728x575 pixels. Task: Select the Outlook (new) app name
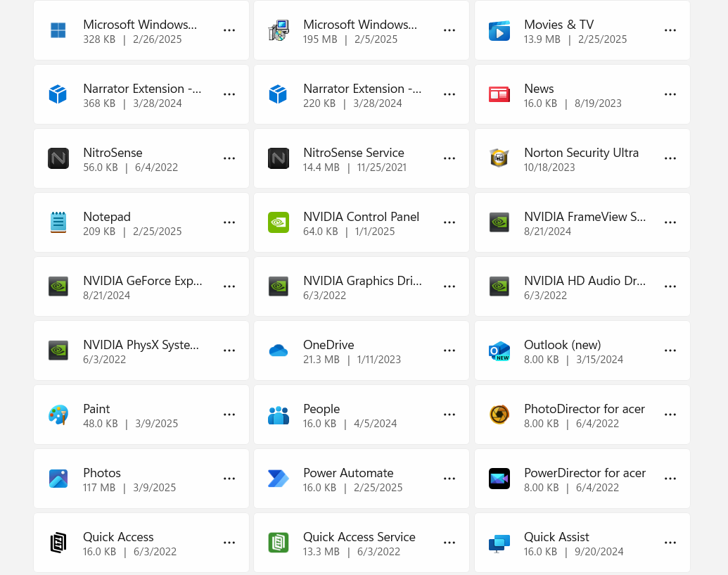[x=562, y=345]
